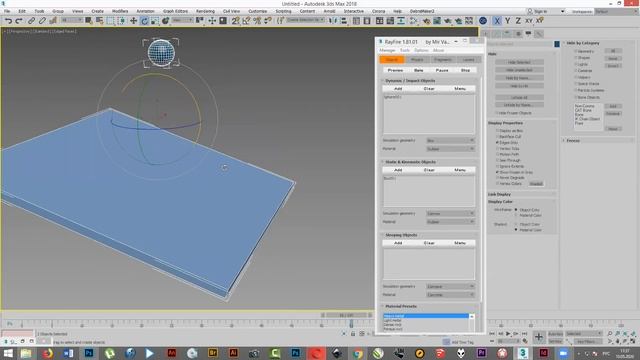The width and height of the screenshot is (640, 360).
Task: Check Hide Frozen Objects option
Action: click(498, 113)
